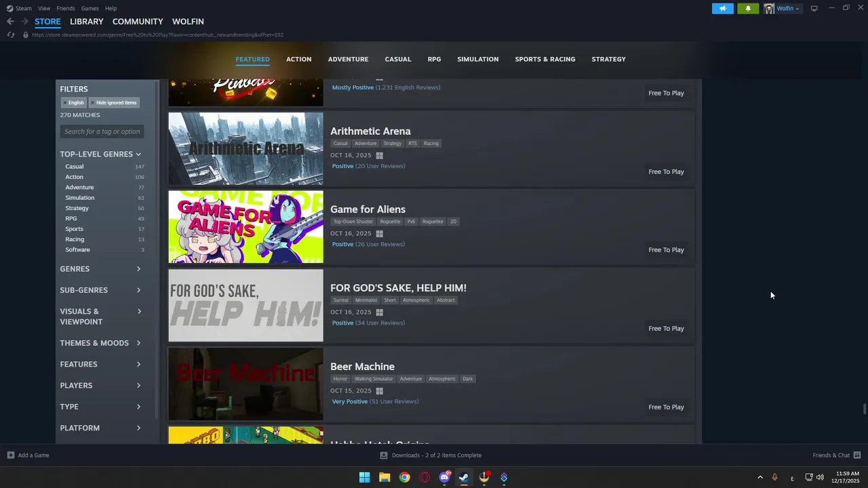This screenshot has width=868, height=488.
Task: Select the STRATEGY category tab
Action: click(608, 59)
